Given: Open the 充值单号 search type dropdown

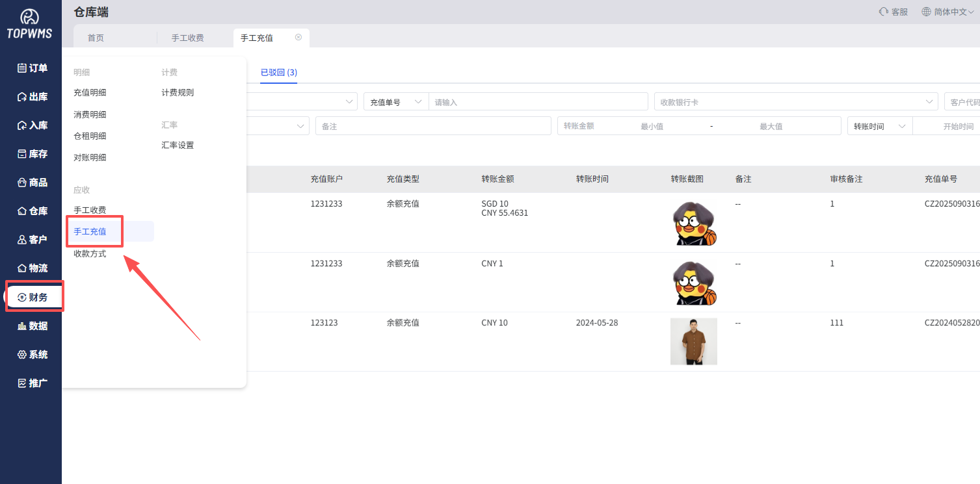Looking at the screenshot, I should click(395, 101).
